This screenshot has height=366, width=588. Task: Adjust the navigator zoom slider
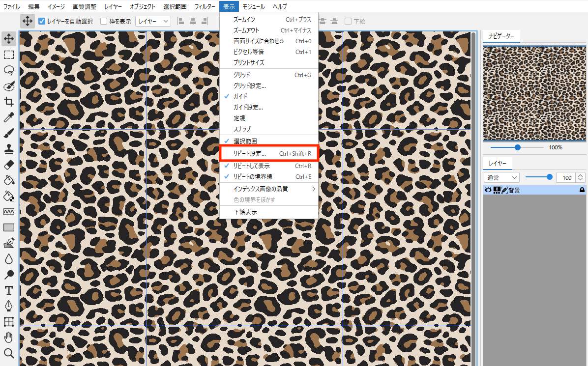pos(517,147)
